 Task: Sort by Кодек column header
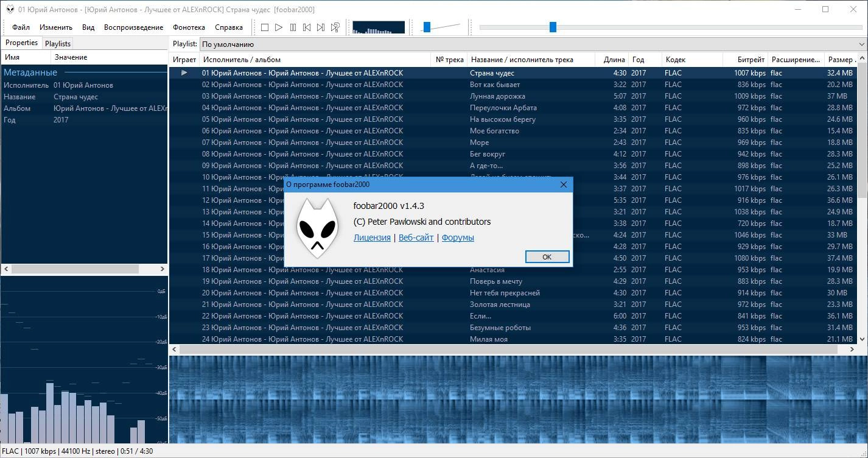click(692, 59)
